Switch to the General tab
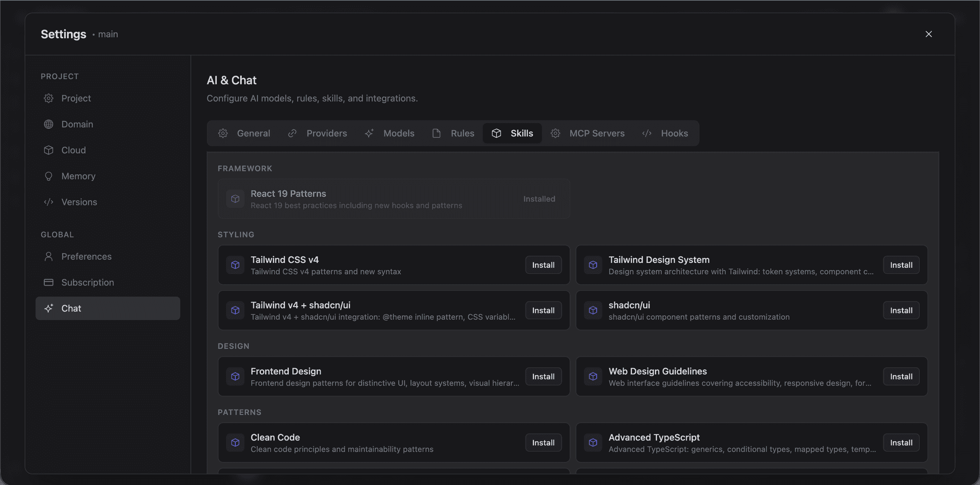The image size is (980, 485). coord(244,133)
